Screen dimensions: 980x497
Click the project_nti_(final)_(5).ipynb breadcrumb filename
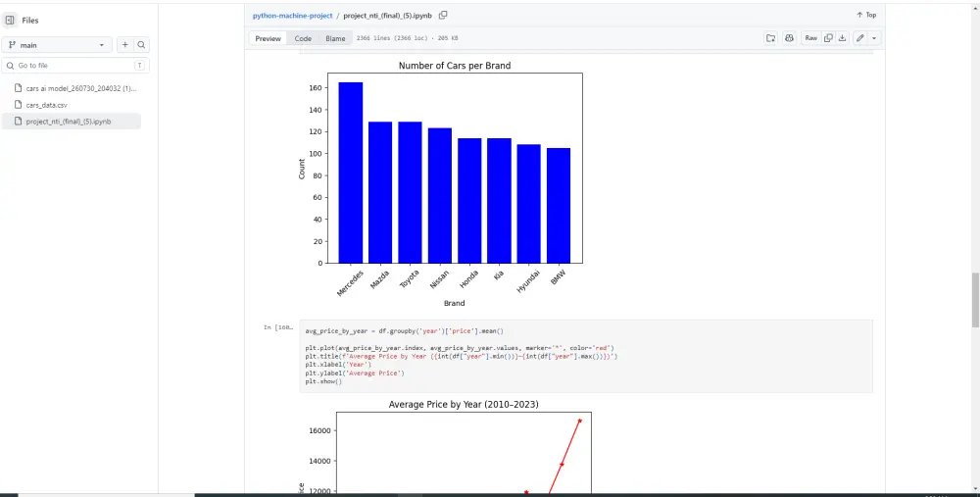pos(387,16)
